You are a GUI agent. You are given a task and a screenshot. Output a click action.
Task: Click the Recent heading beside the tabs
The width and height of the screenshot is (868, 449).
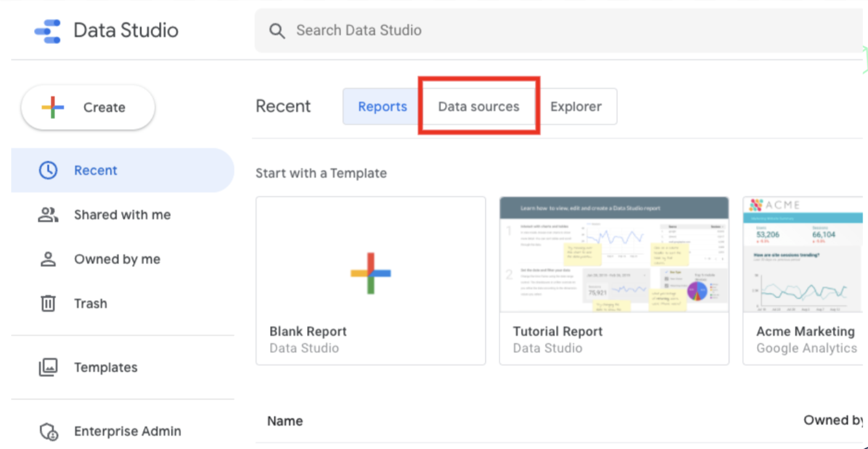pyautogui.click(x=283, y=106)
